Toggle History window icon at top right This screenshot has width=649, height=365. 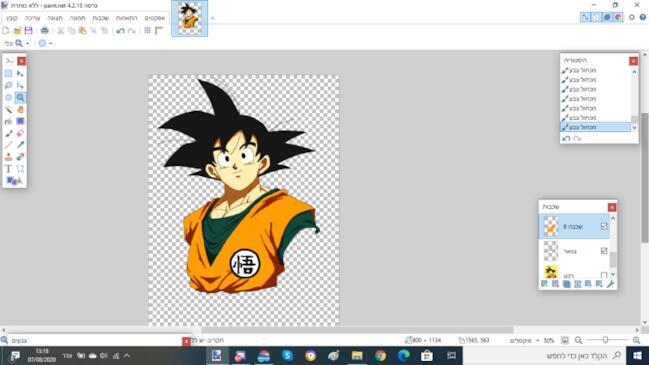pyautogui.click(x=596, y=17)
